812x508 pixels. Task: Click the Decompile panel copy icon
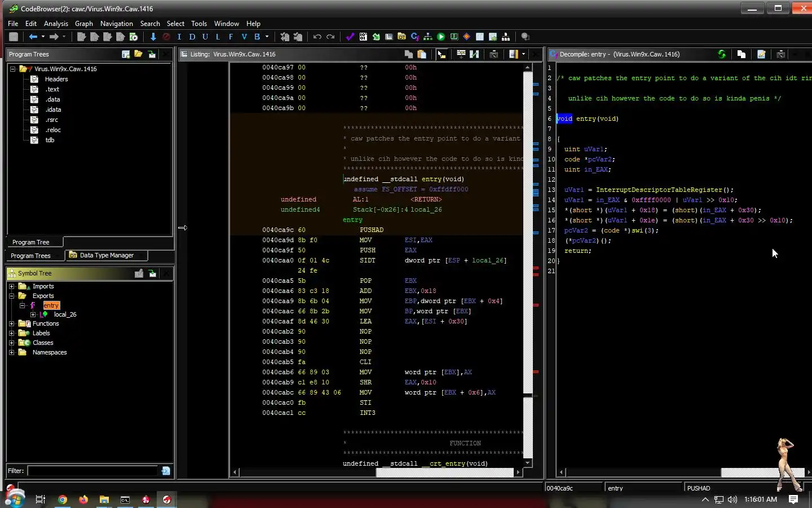click(x=742, y=54)
